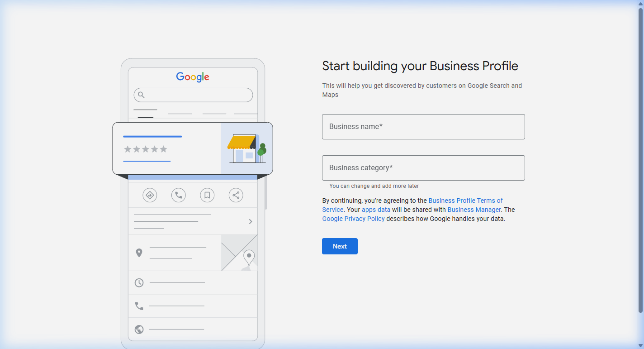This screenshot has height=349, width=644.
Task: Click the bookmark save icon in illustration
Action: coord(207,196)
